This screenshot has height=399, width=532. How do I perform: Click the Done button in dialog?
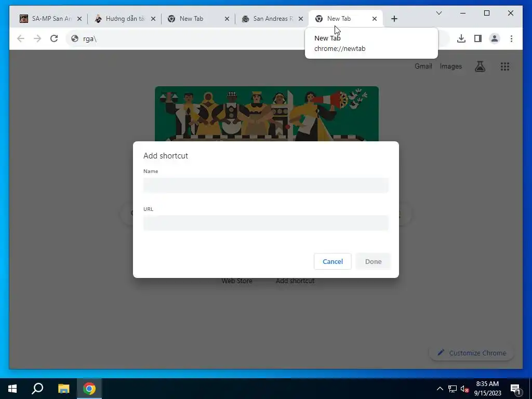click(x=373, y=262)
